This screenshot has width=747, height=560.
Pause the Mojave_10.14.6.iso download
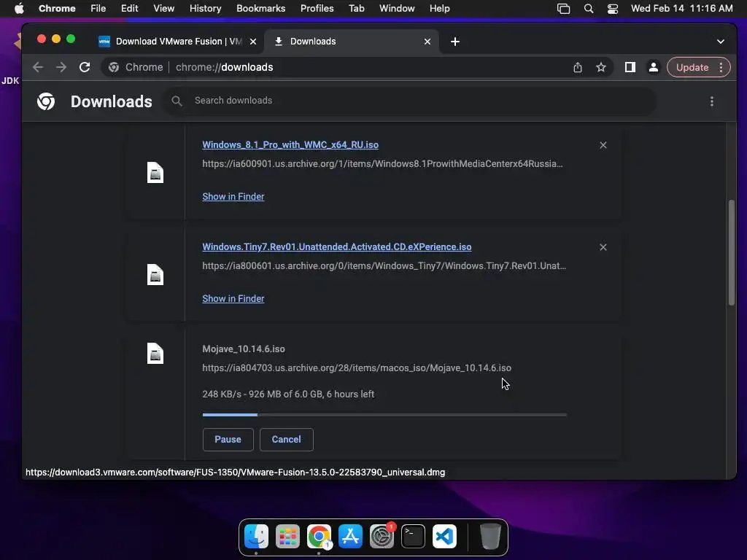click(x=228, y=439)
